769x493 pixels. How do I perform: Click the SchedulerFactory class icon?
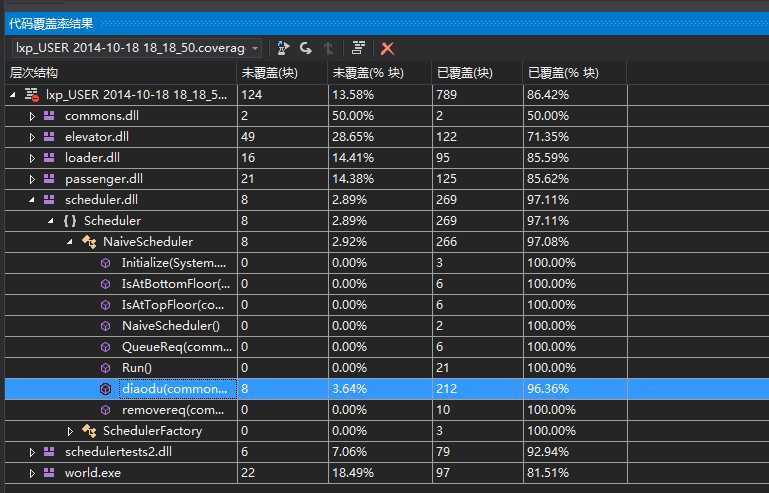[89, 431]
